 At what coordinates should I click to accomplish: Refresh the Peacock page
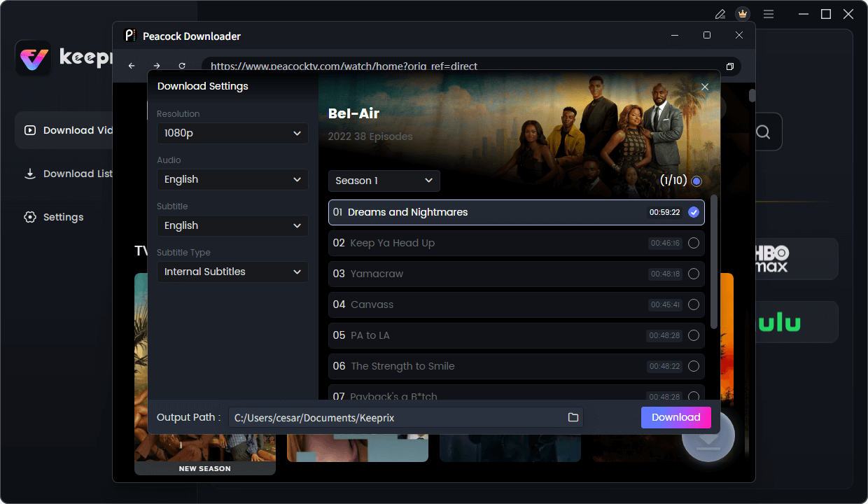pyautogui.click(x=181, y=65)
